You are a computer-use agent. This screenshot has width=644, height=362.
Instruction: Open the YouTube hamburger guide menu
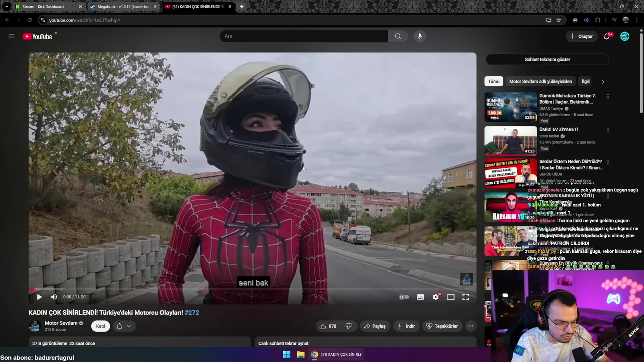tap(11, 36)
